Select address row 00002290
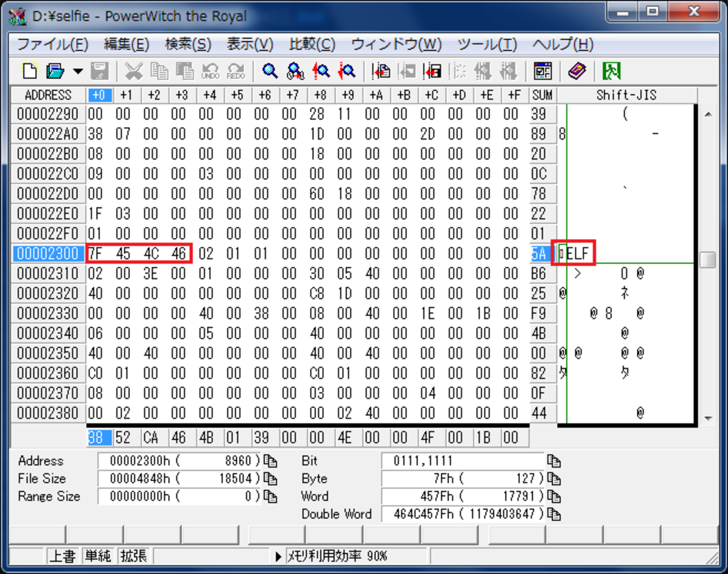This screenshot has width=728, height=574. pos(48,114)
